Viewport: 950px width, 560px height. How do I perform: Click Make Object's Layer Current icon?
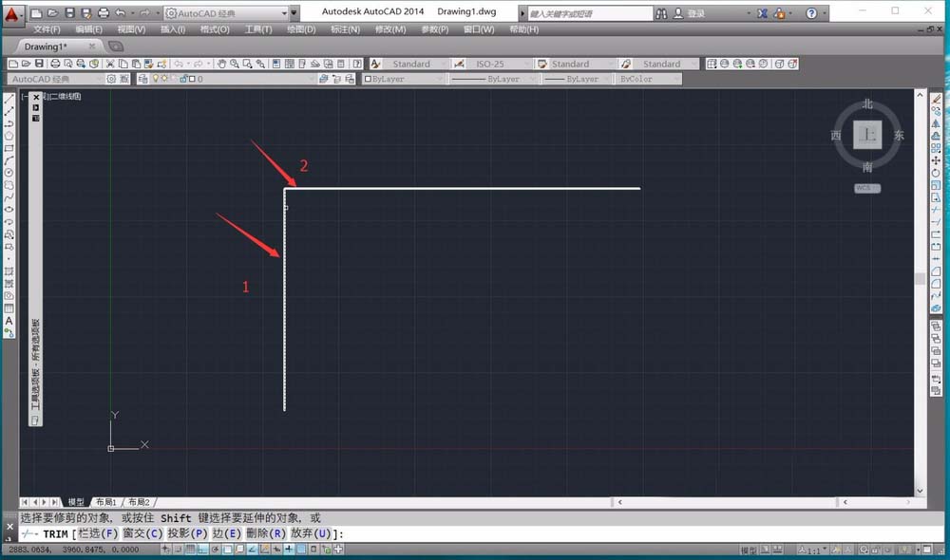[324, 79]
